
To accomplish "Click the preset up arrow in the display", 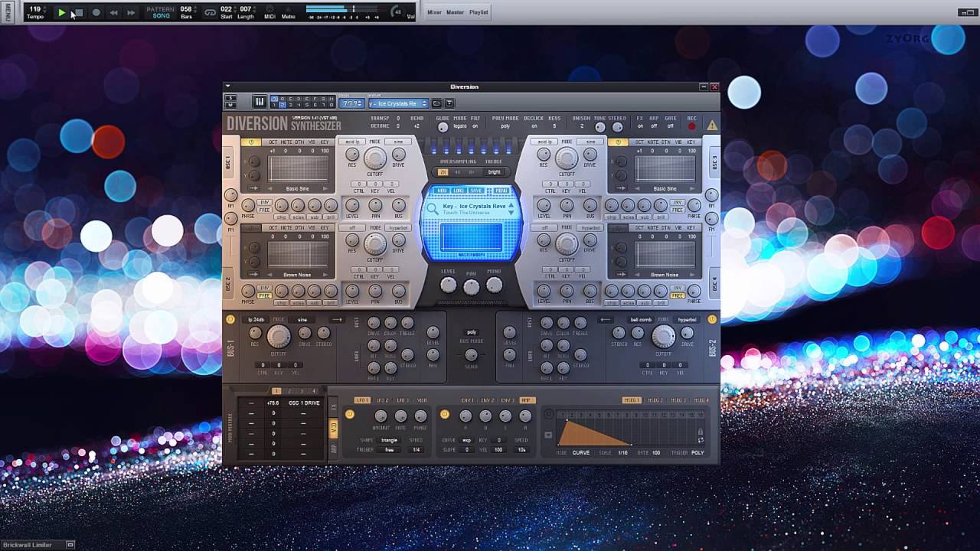I will (x=511, y=205).
